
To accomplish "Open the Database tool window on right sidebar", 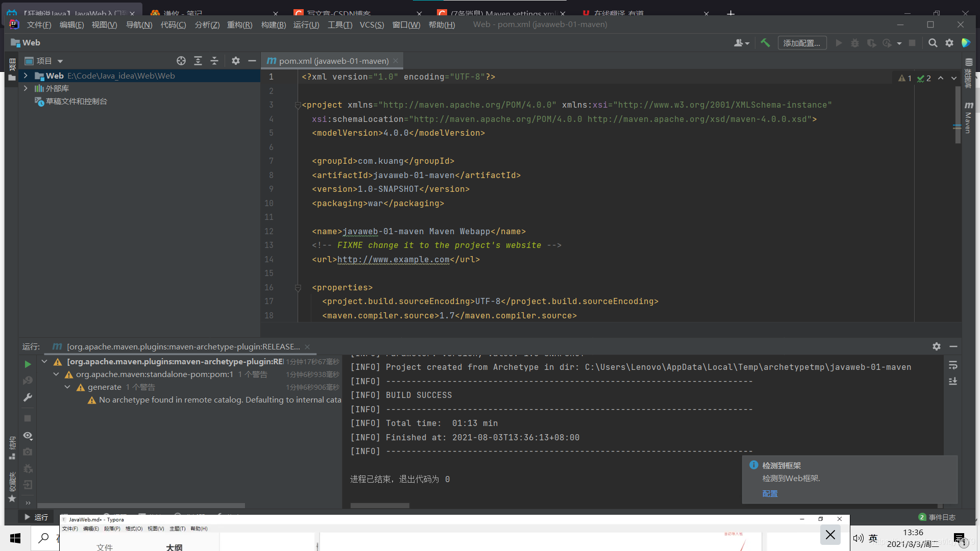I will (x=968, y=74).
